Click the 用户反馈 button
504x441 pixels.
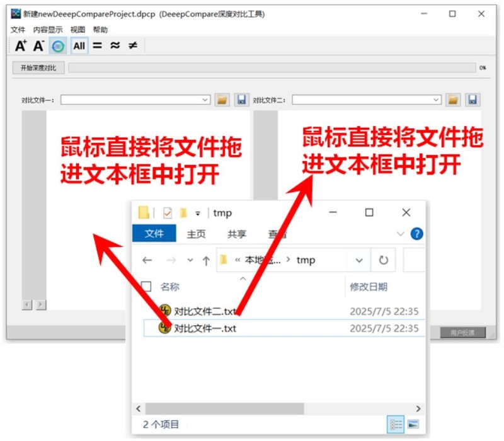tap(462, 333)
